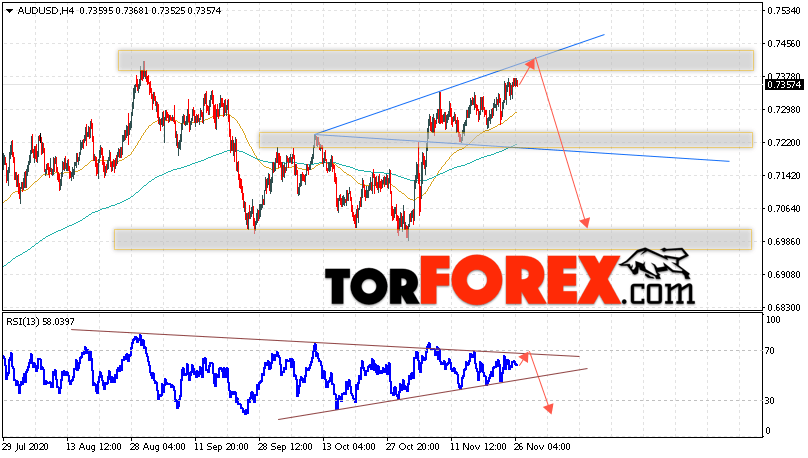The image size is (808, 458).
Task: Select the lower gray support zone rectangle
Action: point(433,240)
